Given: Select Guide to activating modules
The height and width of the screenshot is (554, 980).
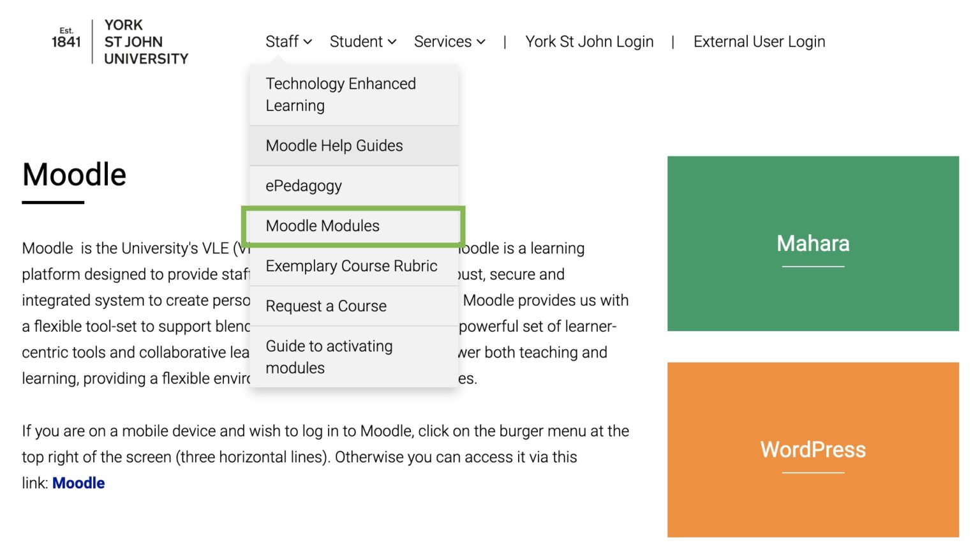Looking at the screenshot, I should tap(329, 357).
